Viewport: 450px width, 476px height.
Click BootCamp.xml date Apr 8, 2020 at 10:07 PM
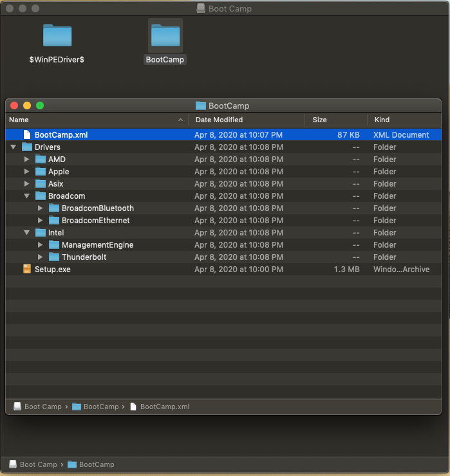[x=239, y=135]
